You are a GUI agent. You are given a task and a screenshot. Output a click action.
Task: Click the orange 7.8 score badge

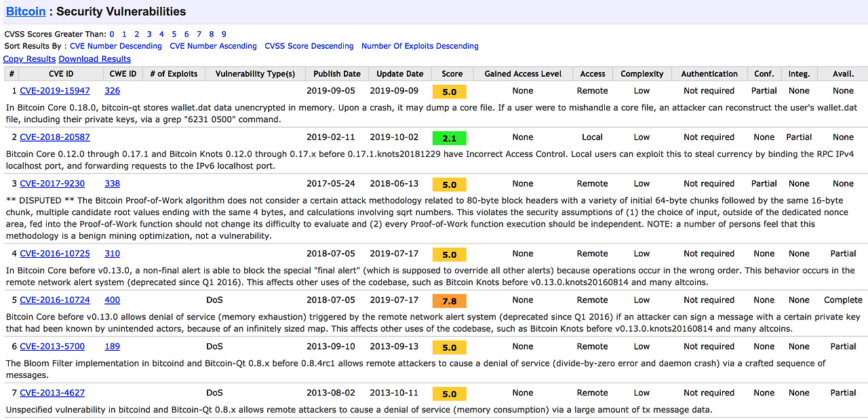450,301
